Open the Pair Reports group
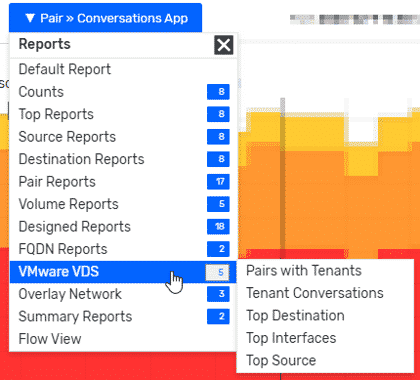The image size is (420, 380). pyautogui.click(x=123, y=182)
